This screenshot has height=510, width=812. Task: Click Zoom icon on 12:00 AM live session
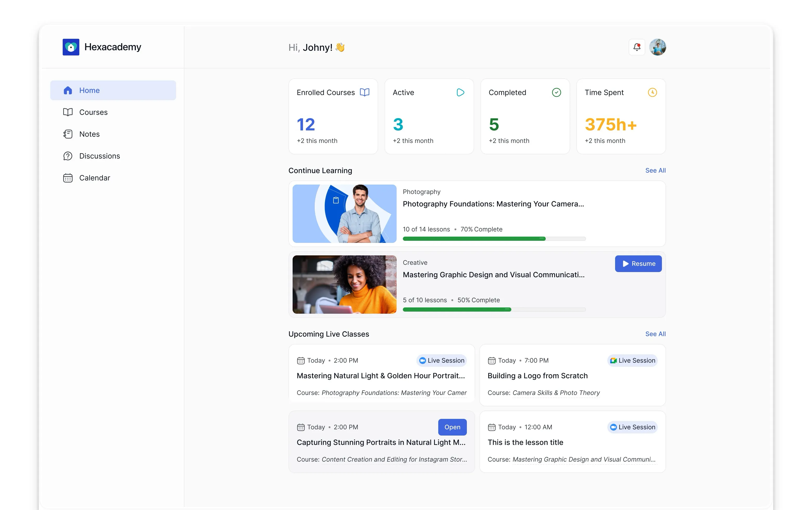click(x=613, y=427)
